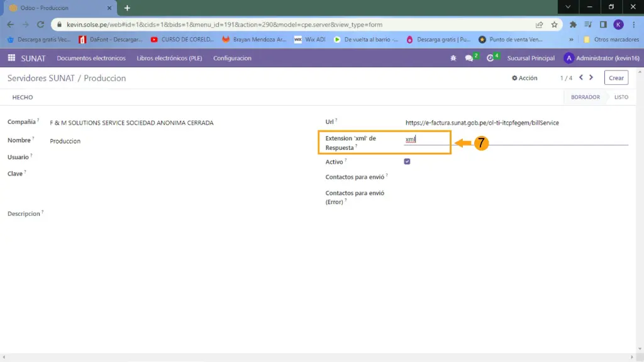Screen dimensions: 644x362
Task: Open Documentos electronicos menu
Action: tap(91, 58)
